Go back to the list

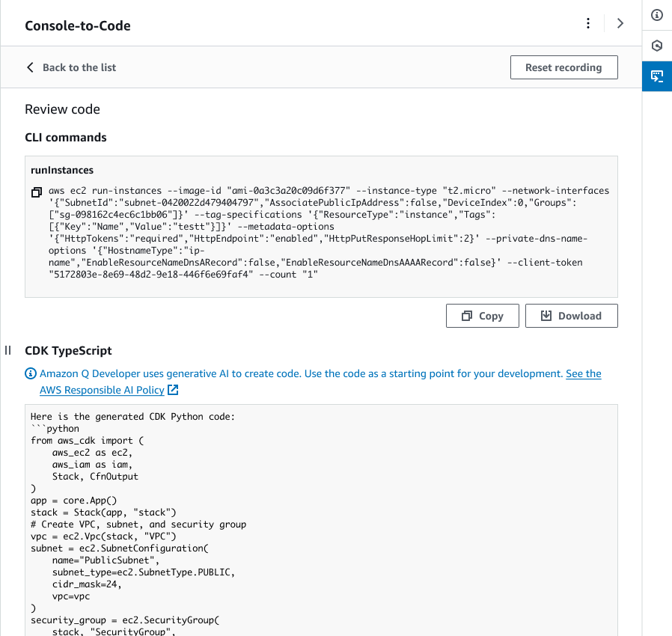point(71,67)
